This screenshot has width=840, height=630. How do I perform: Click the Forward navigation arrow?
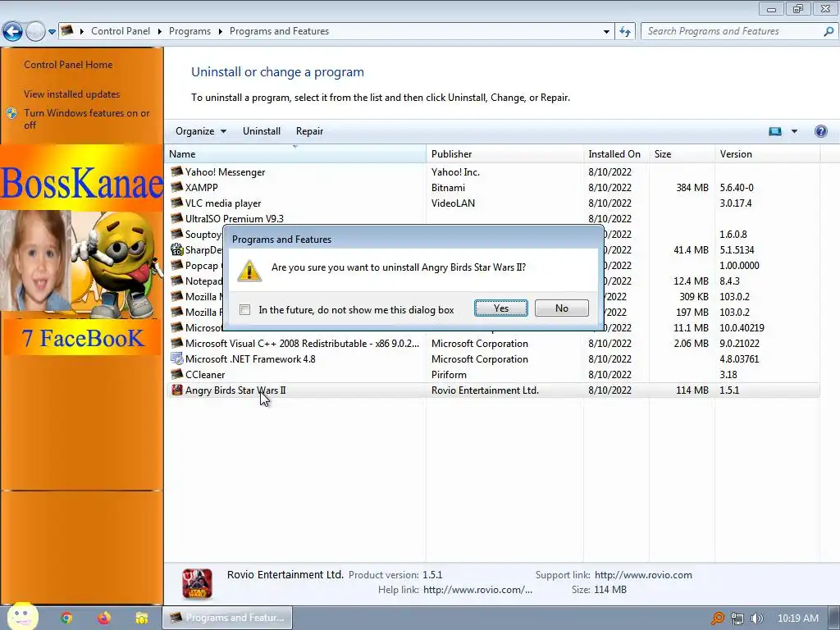coord(35,32)
